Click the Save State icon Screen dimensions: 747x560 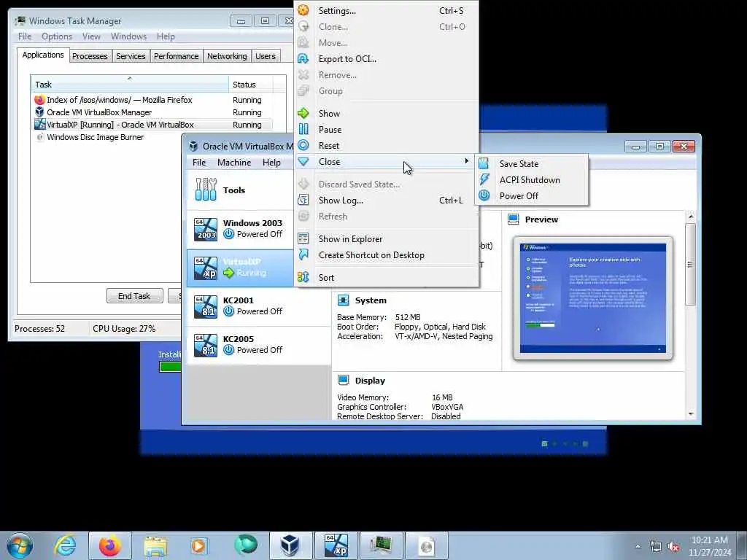point(484,163)
